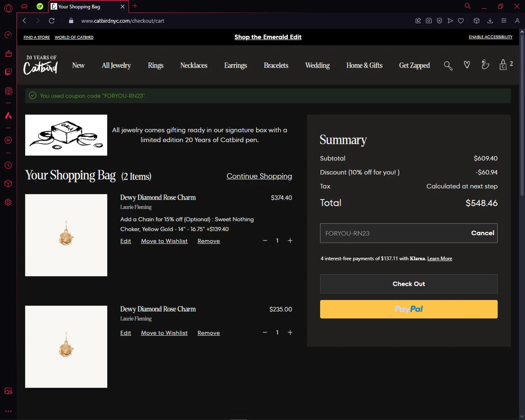Decrease quantity of second Rose Charm

265,332
